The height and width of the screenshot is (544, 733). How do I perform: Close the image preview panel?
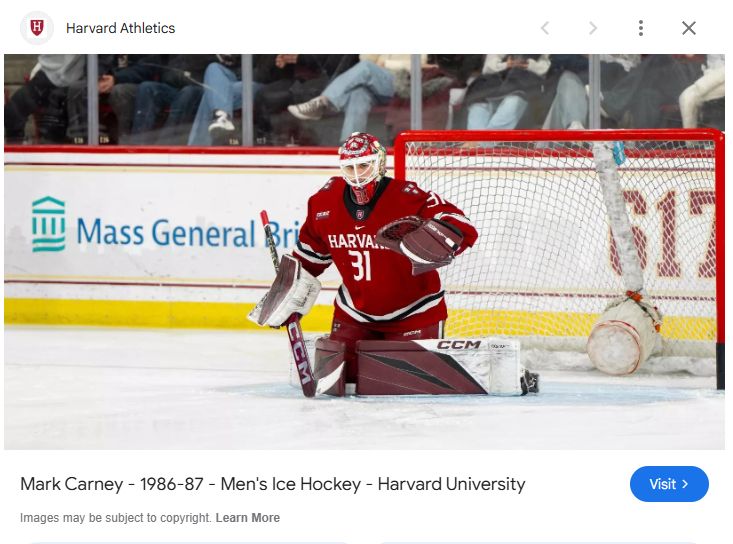pos(689,28)
